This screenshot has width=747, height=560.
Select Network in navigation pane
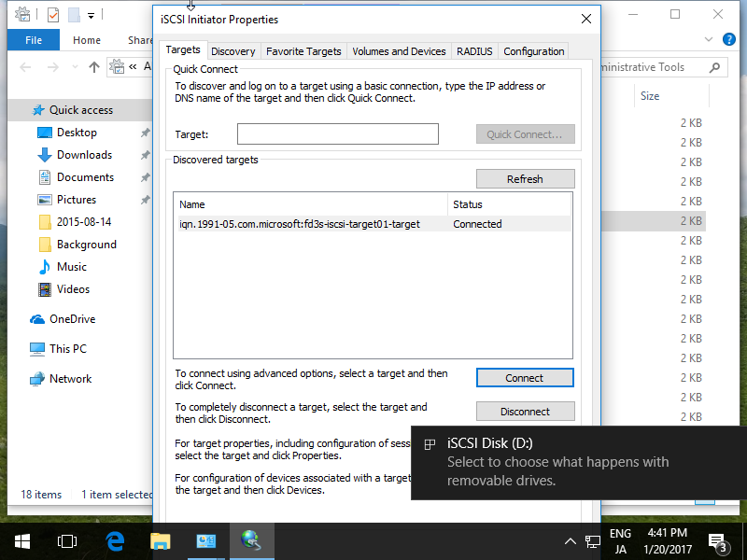pyautogui.click(x=70, y=379)
